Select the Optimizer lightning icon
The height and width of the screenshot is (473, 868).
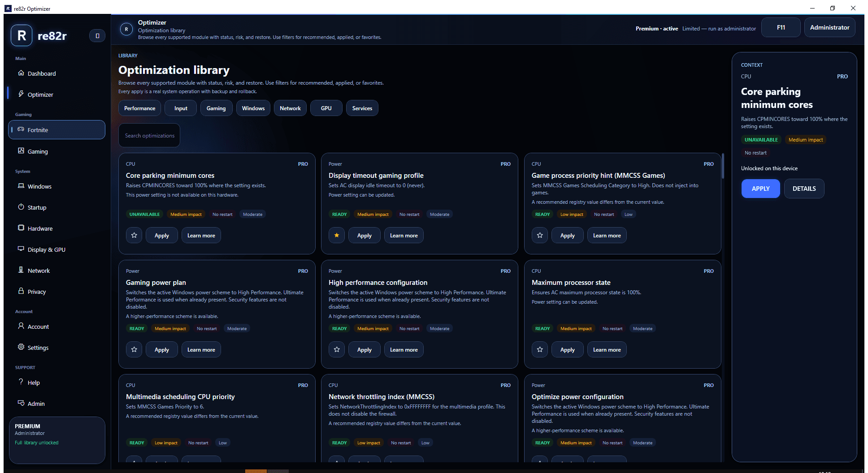(x=21, y=94)
